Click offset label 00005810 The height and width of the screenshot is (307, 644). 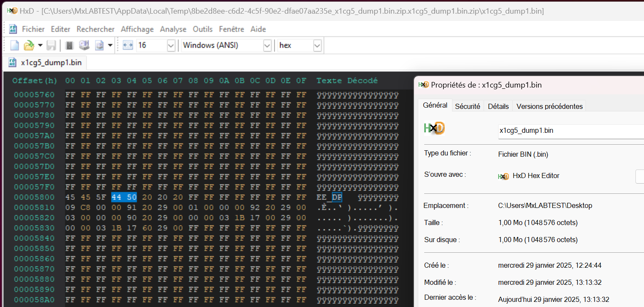34,208
